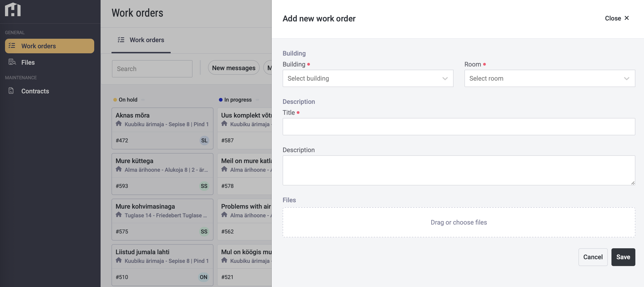Click the checklist icon on Work orders tab

tap(121, 40)
